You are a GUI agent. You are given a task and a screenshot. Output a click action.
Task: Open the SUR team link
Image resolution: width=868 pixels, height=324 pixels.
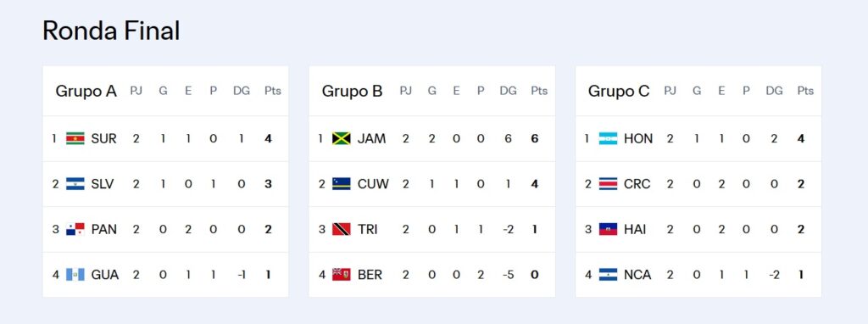pos(104,138)
